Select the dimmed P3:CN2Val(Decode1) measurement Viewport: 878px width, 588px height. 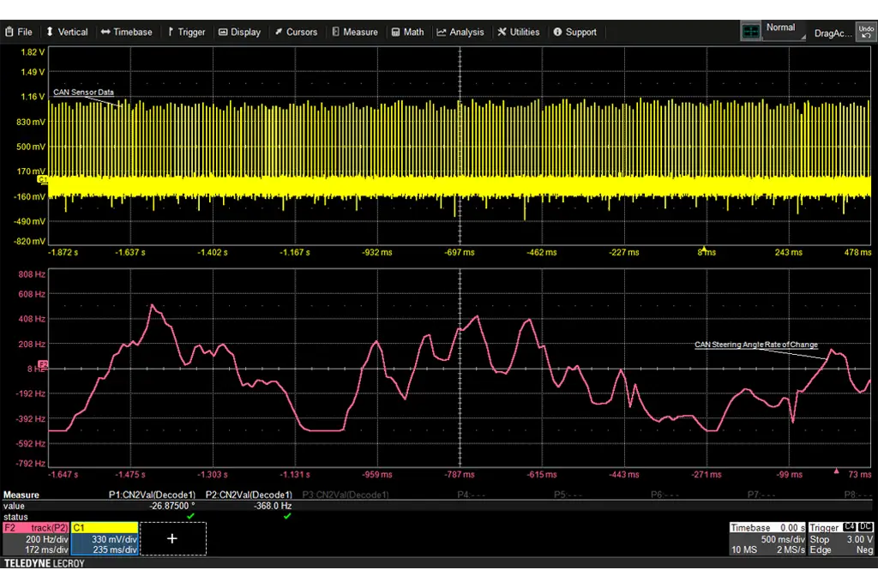point(346,495)
